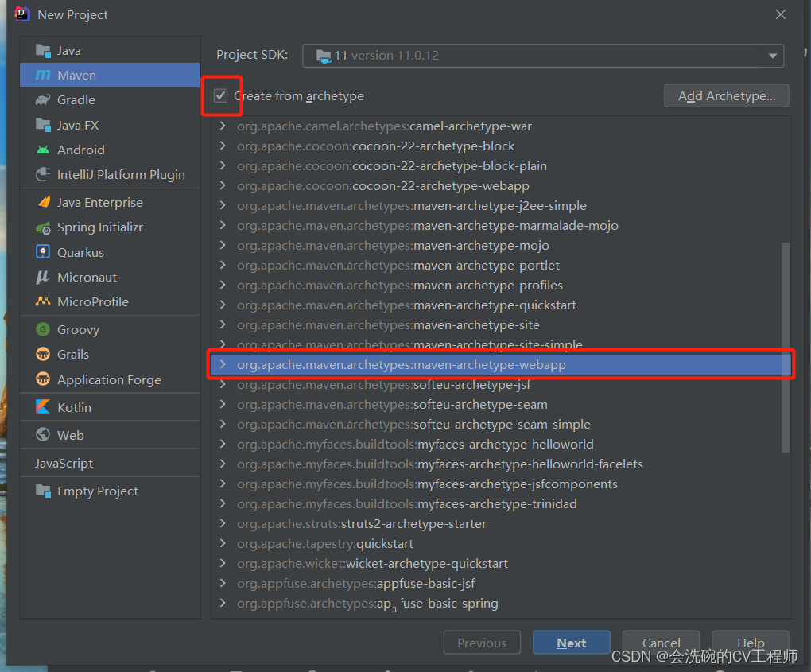Click the Previous button
811x672 pixels.
coord(482,643)
